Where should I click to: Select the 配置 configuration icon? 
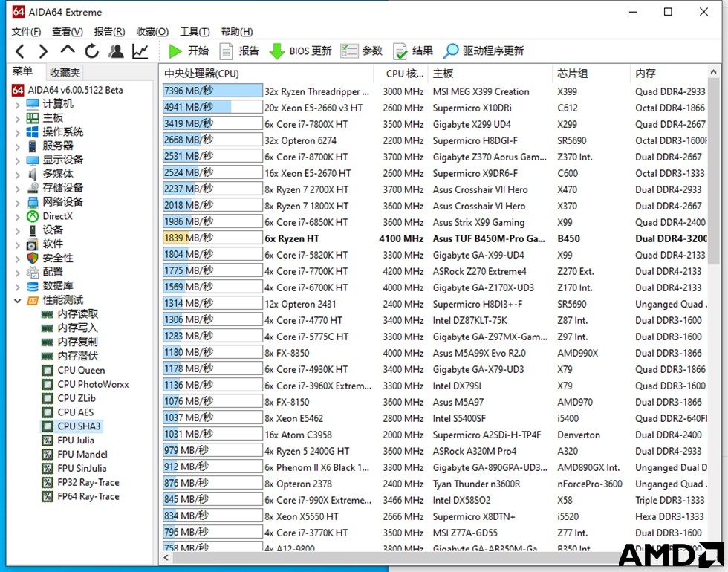click(x=33, y=272)
